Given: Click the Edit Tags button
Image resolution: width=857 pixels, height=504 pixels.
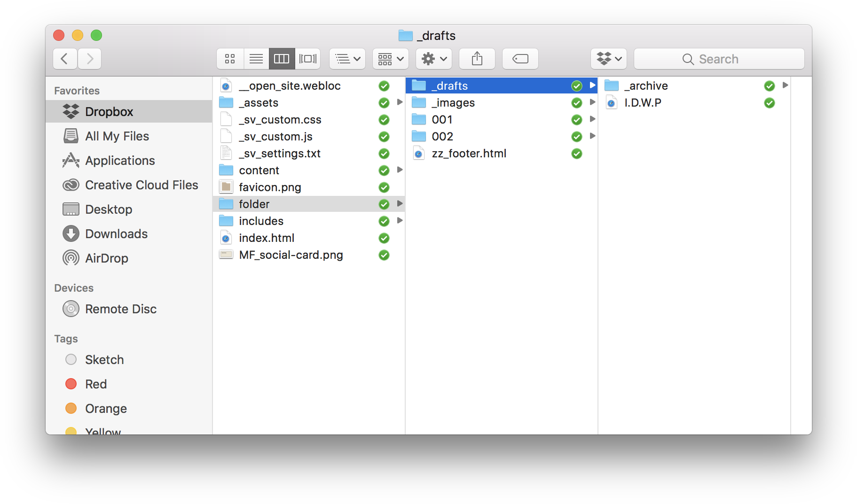Looking at the screenshot, I should (520, 59).
